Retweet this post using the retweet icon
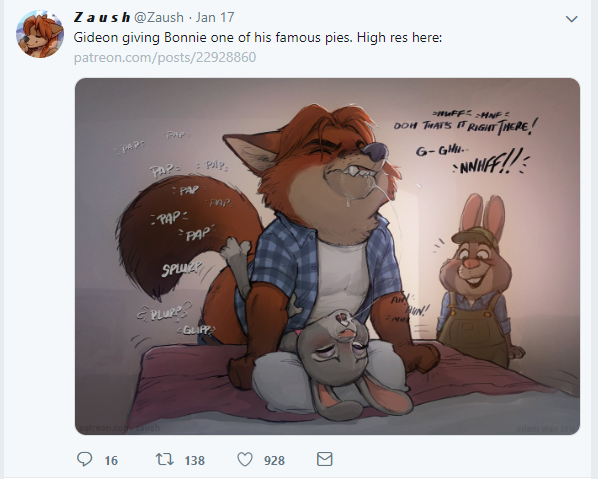The image size is (598, 479). pos(164,460)
